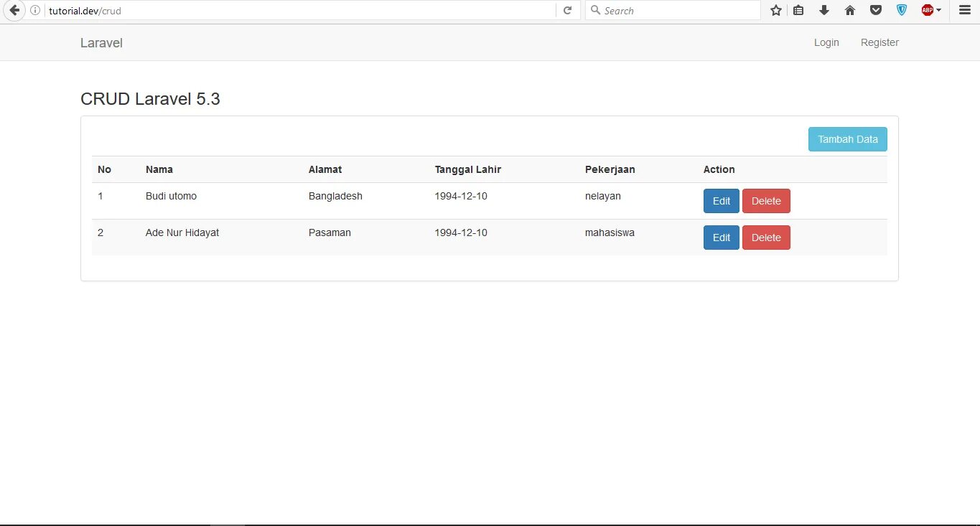The image size is (980, 526).
Task: Click the Action column header
Action: coord(719,169)
